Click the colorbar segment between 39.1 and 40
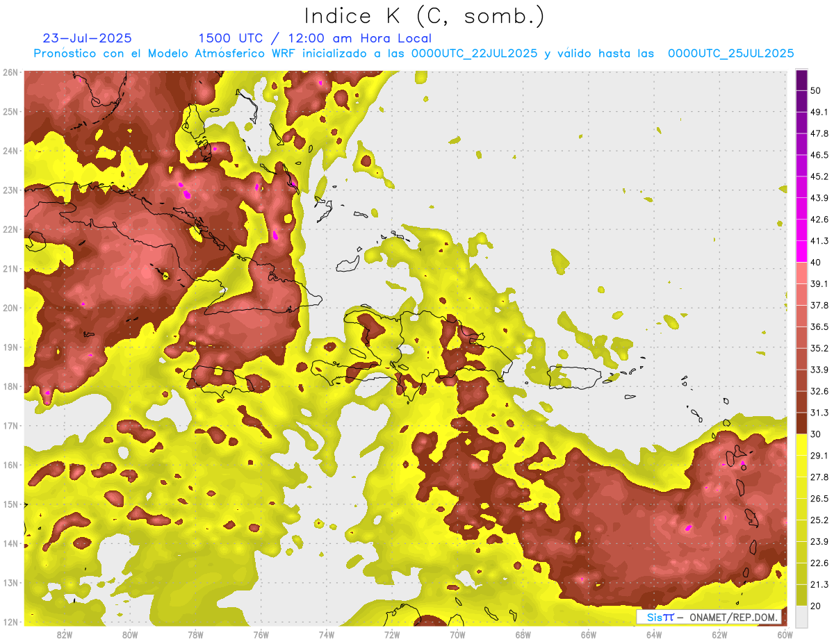 click(x=801, y=273)
